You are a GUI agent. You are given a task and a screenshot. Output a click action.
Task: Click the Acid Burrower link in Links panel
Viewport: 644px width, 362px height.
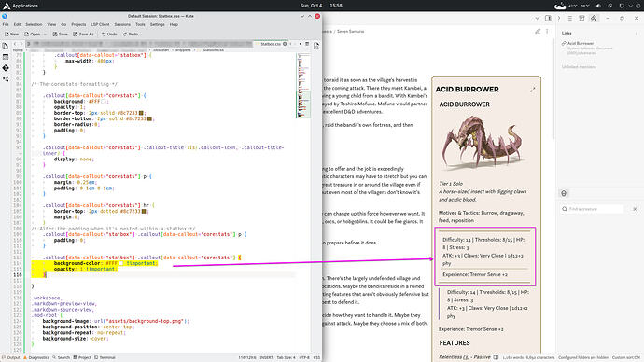tap(580, 43)
